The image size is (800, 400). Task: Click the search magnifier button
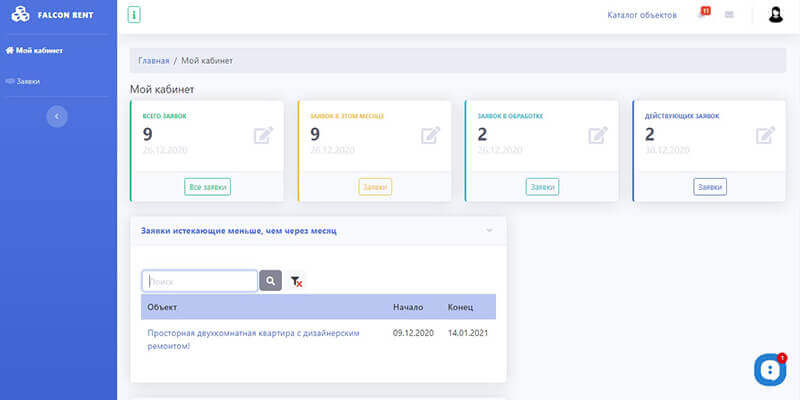pyautogui.click(x=270, y=281)
